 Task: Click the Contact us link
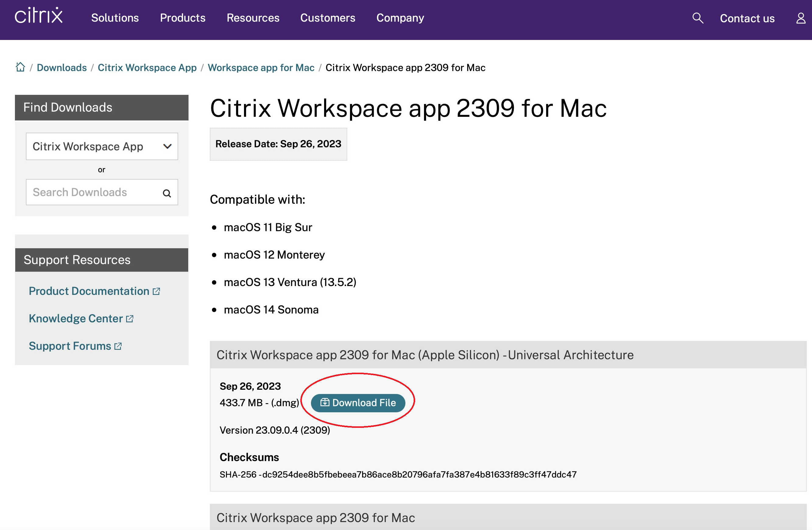(747, 18)
